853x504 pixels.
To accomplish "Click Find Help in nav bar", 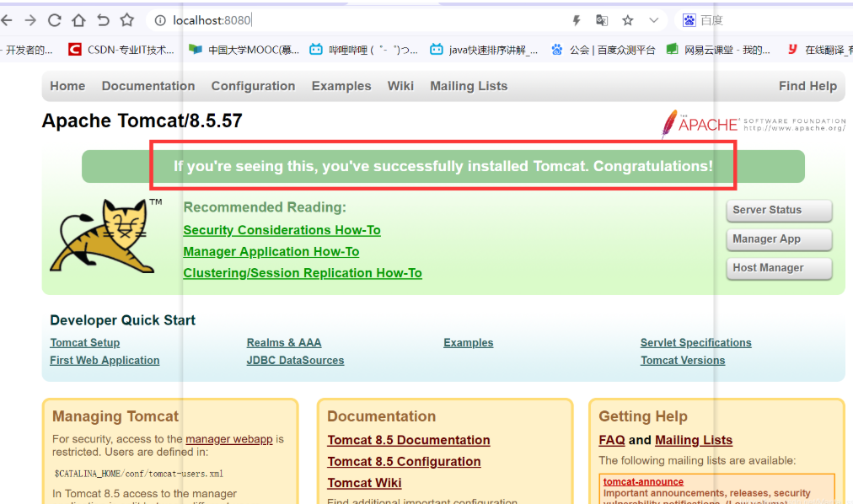I will click(x=807, y=86).
